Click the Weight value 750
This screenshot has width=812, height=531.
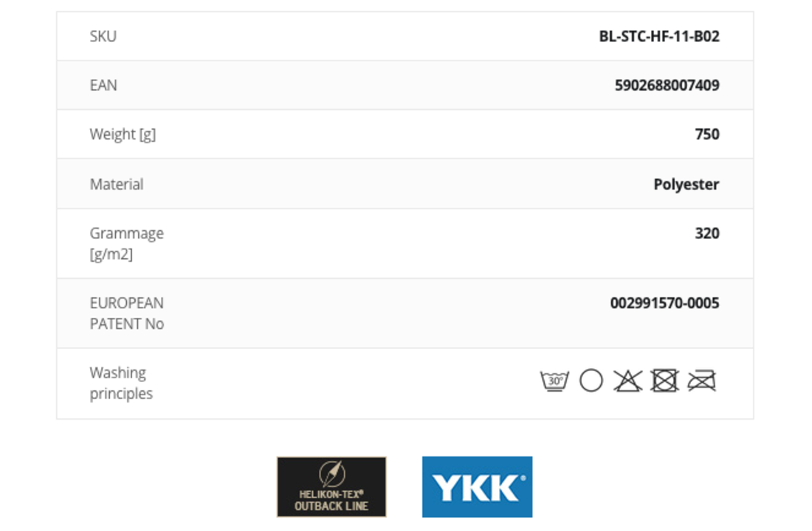[707, 134]
